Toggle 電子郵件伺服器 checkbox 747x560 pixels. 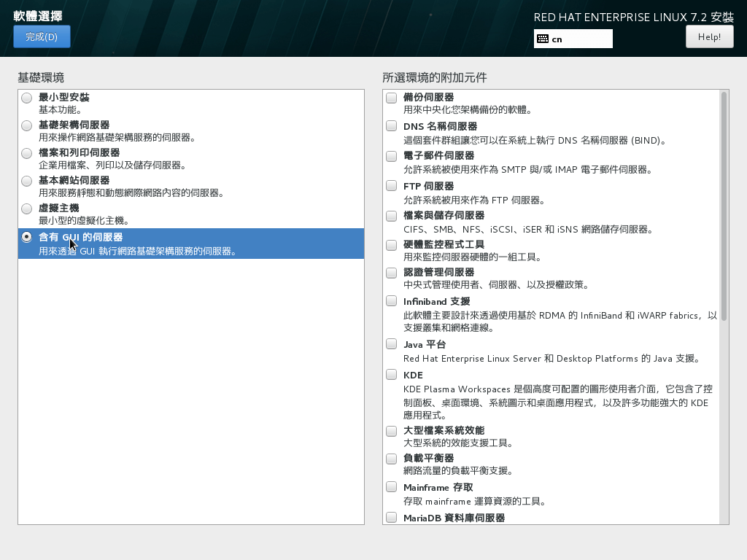point(392,156)
